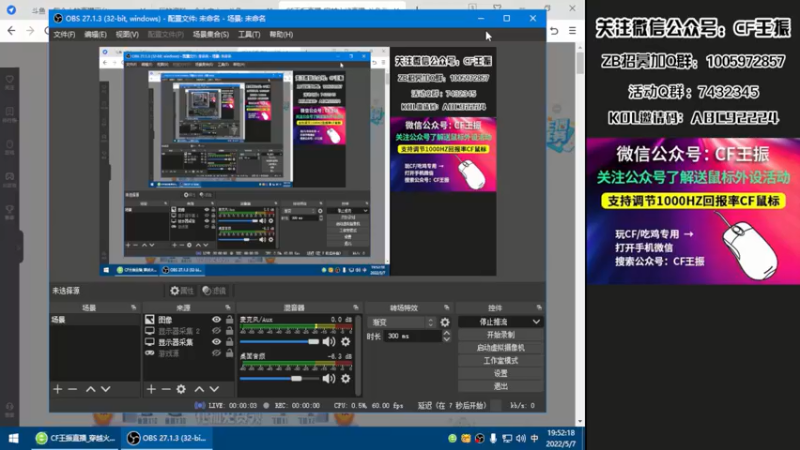The height and width of the screenshot is (450, 800).
Task: Remove the scene with minus icon
Action: pyautogui.click(x=72, y=389)
